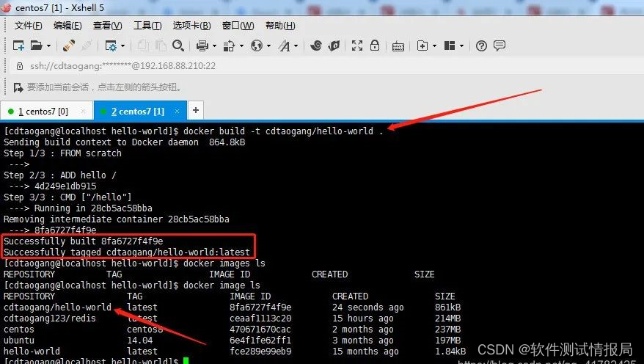Click 'cdtaogang123/redis' repository entry
644x364 pixels.
click(x=50, y=318)
